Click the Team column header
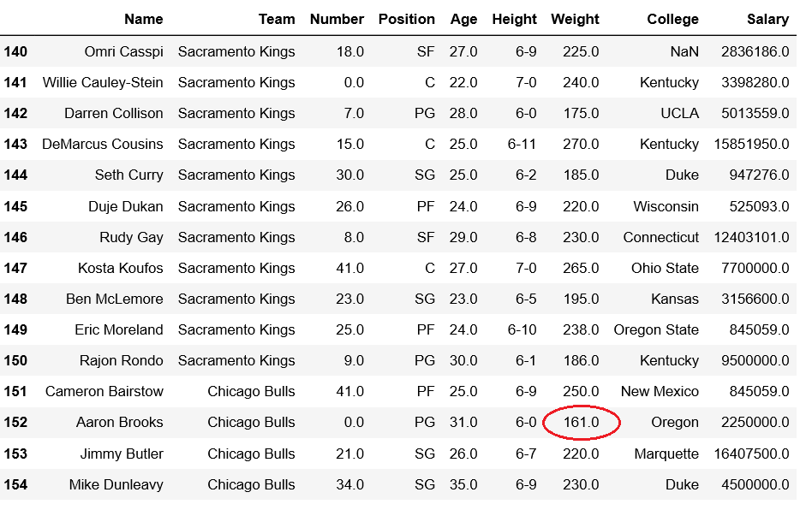The width and height of the screenshot is (812, 510). 276,19
